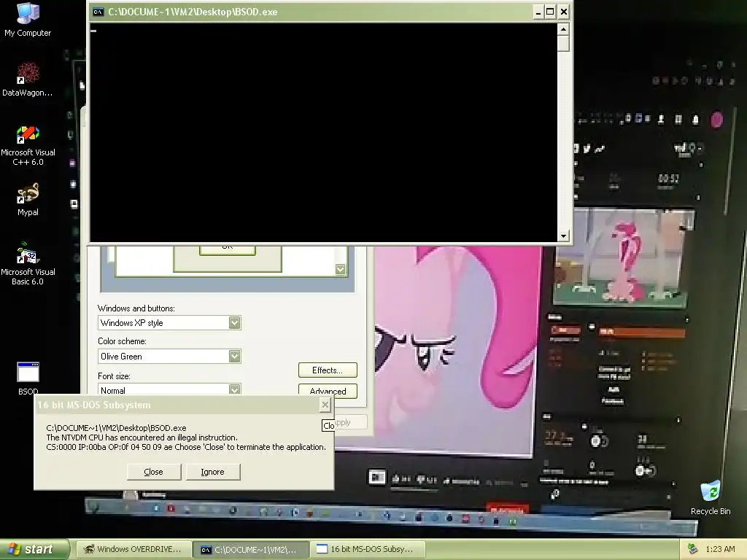Open the Start menu
The height and width of the screenshot is (560, 747).
tap(34, 549)
